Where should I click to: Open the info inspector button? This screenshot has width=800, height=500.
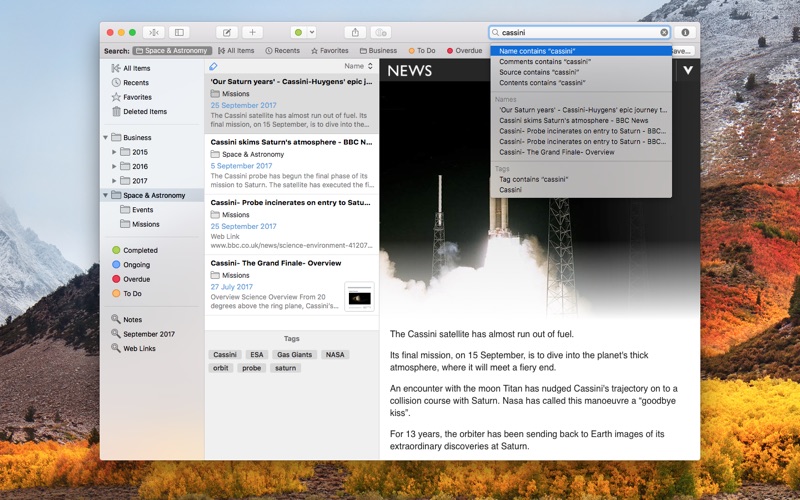click(685, 32)
